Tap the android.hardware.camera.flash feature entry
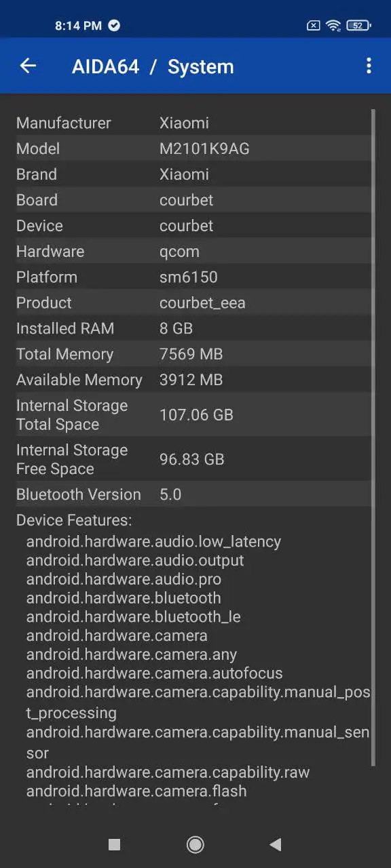This screenshot has width=391, height=868. [x=136, y=791]
